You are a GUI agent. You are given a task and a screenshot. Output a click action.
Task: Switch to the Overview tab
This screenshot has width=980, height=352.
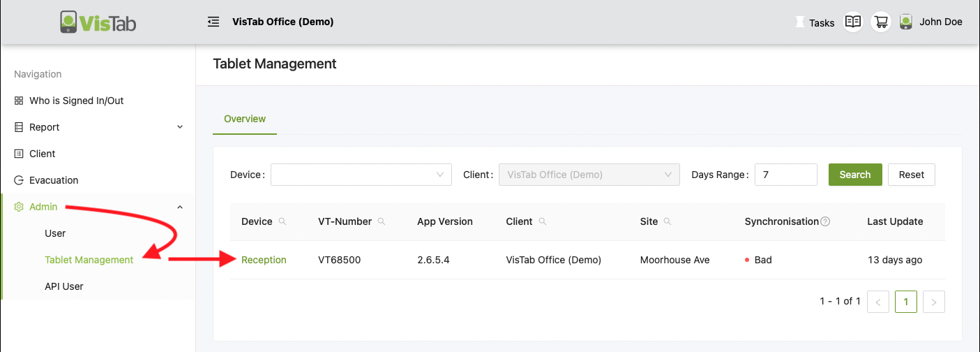[x=245, y=119]
